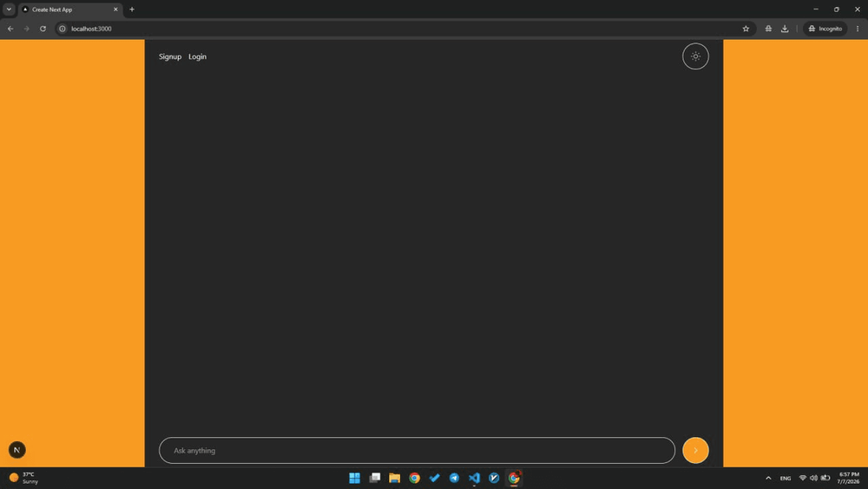The image size is (868, 489).
Task: Select the Create Next App tab
Action: tap(69, 10)
